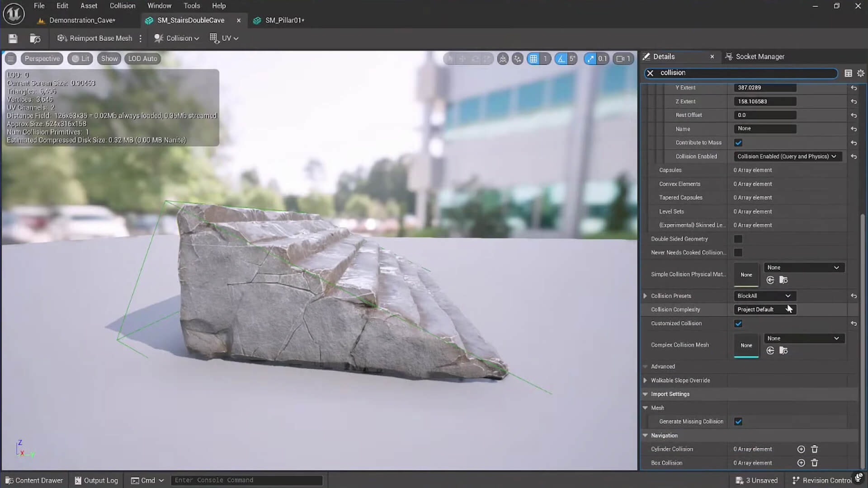The height and width of the screenshot is (488, 868).
Task: Open the Details panel settings gear
Action: pos(861,73)
